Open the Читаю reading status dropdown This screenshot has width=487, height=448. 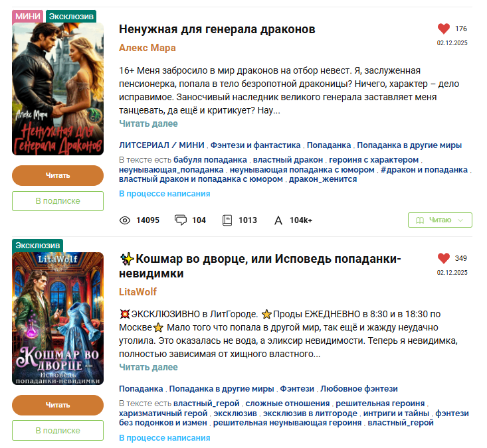click(x=440, y=220)
